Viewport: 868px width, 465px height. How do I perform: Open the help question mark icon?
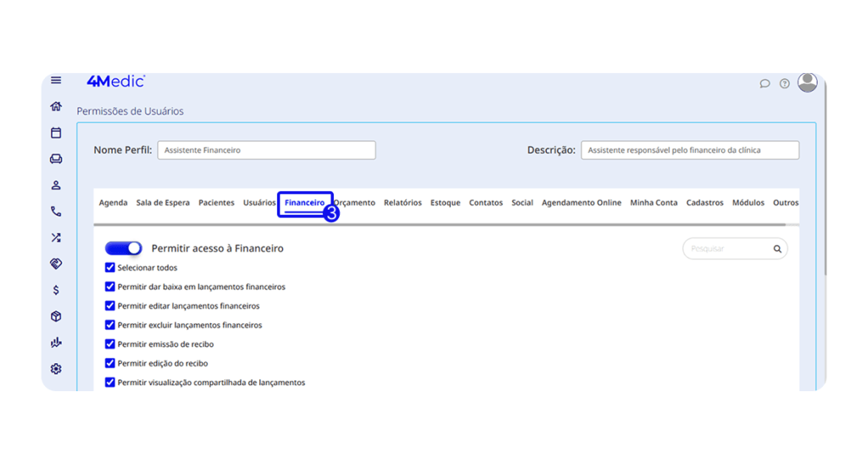tap(785, 83)
